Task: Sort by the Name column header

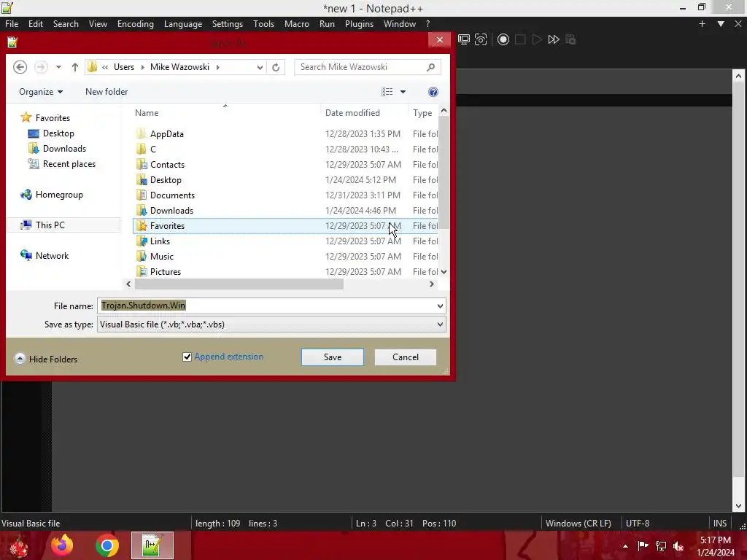Action: (x=147, y=113)
